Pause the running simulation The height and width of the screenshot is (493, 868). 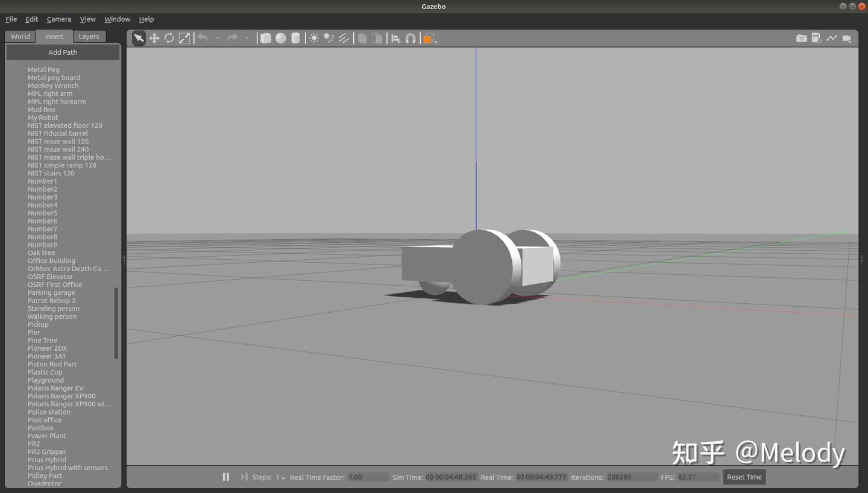point(226,477)
